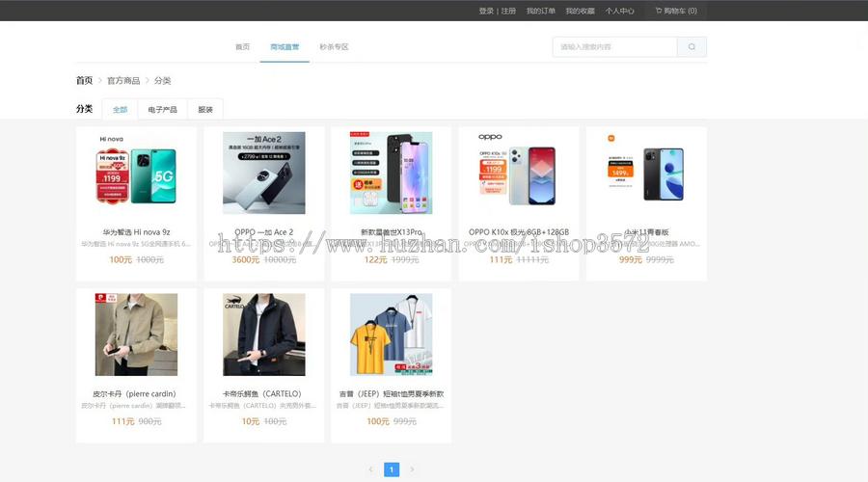Open the JEEP t-shirt product image
This screenshot has height=482, width=868.
(x=391, y=335)
